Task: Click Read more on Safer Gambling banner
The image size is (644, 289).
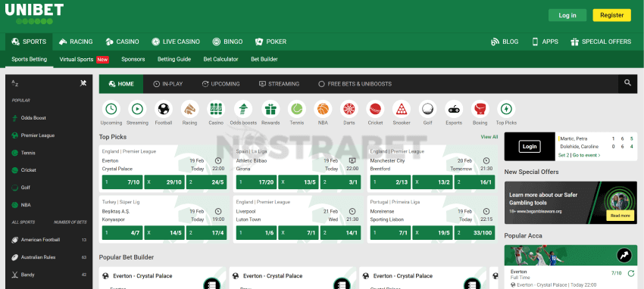Action: coord(621,216)
